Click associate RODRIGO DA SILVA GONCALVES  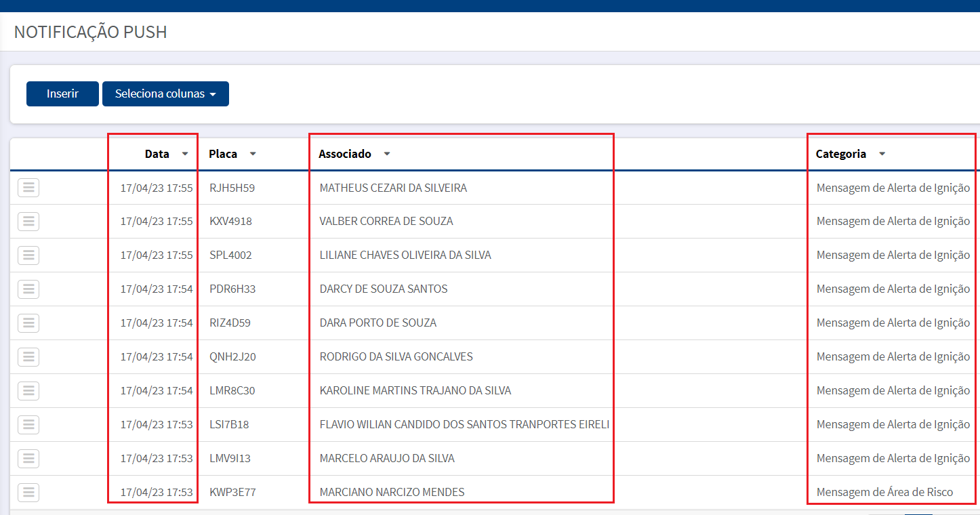[x=396, y=357]
